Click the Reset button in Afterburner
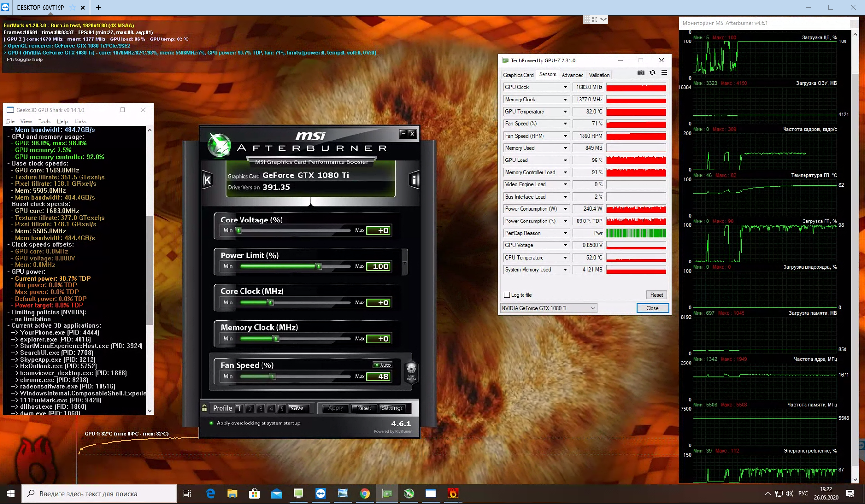Viewport: 865px width, 504px height. (x=364, y=408)
